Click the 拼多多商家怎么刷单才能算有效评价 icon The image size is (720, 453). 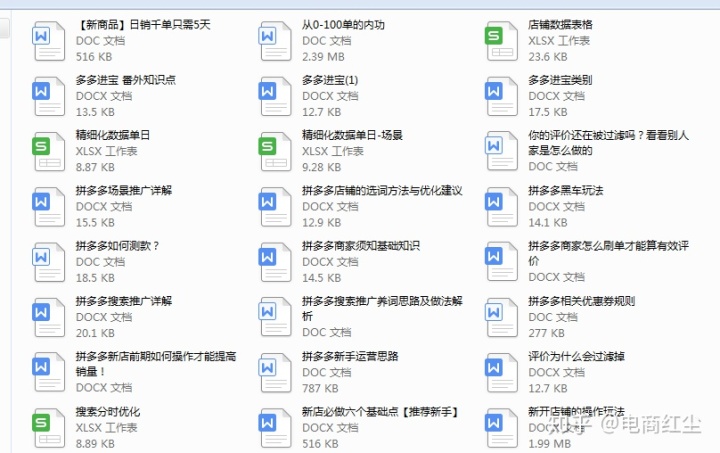click(501, 262)
